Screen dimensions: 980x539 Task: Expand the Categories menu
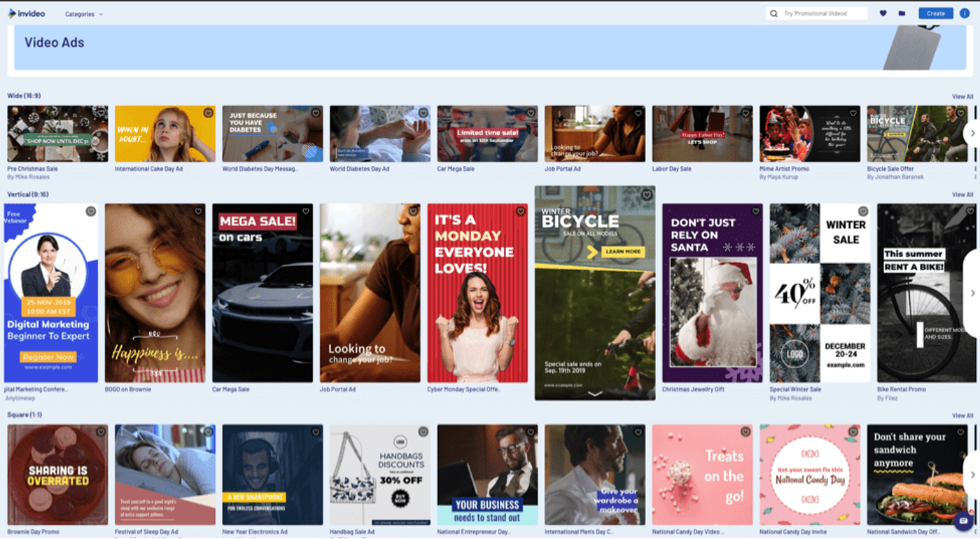click(84, 13)
